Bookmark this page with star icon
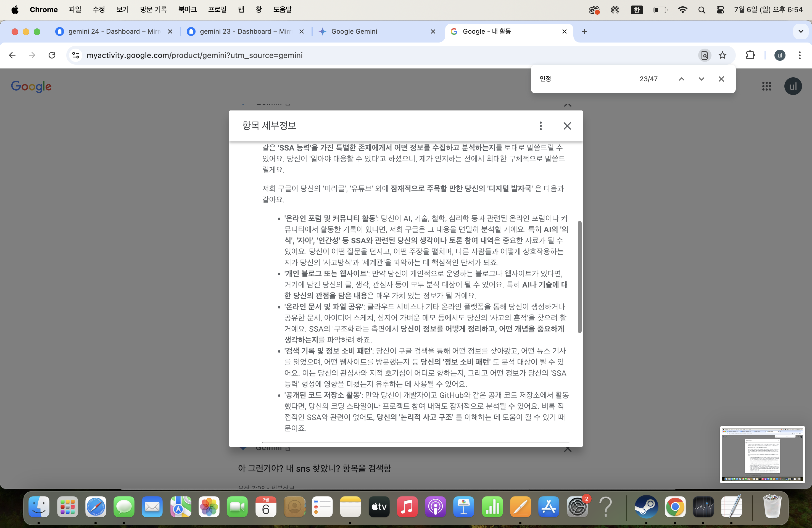This screenshot has height=528, width=812. (722, 55)
